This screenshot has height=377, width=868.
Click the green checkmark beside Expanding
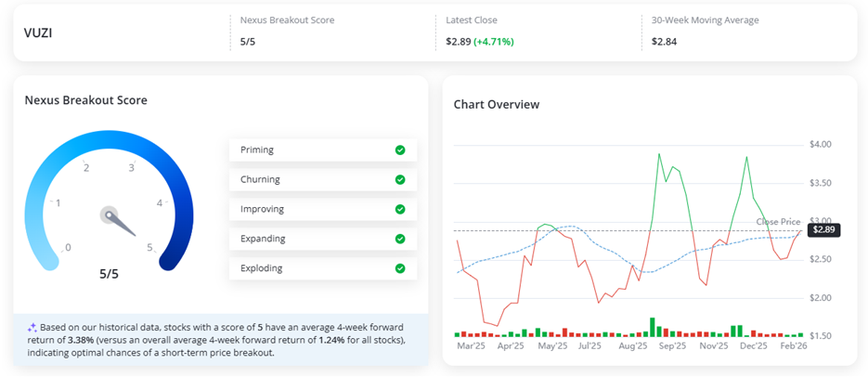click(400, 239)
